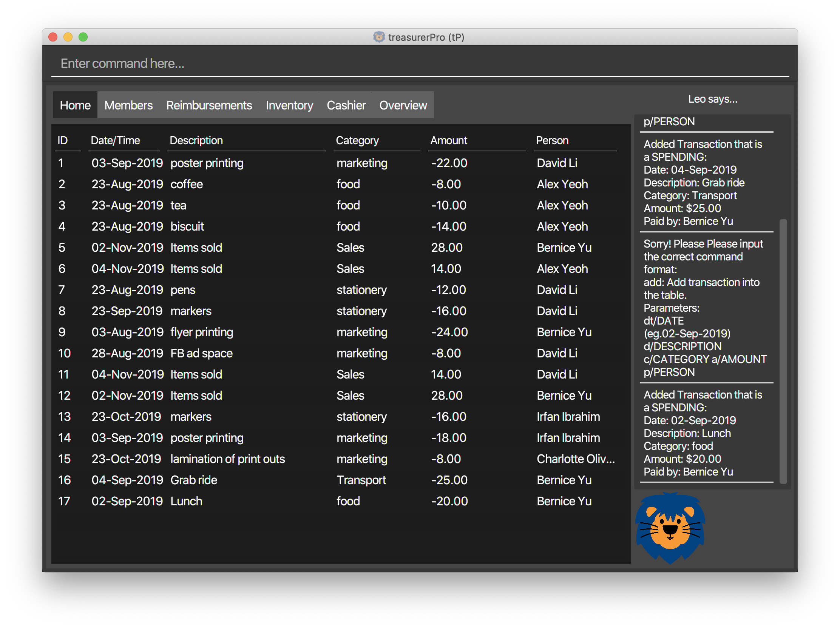Click amount '28.00' in row 12
Viewport: 840px width, 628px height.
pos(446,396)
